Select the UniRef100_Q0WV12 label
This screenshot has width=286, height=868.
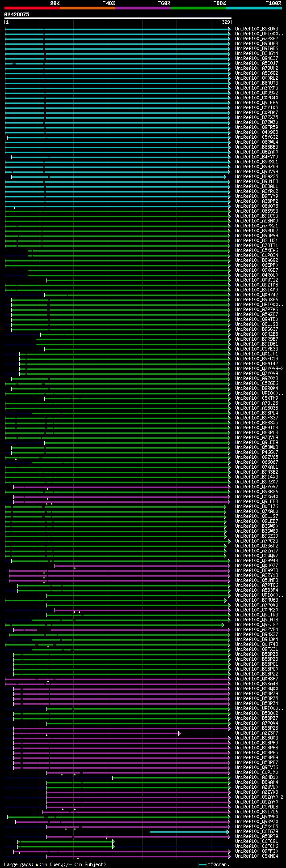(x=257, y=280)
